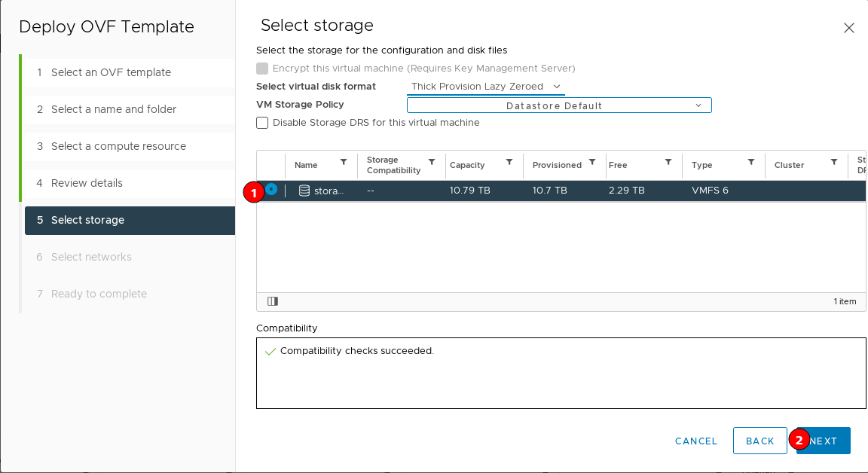Filter the Cluster column
This screenshot has width=868, height=473.
(x=833, y=162)
